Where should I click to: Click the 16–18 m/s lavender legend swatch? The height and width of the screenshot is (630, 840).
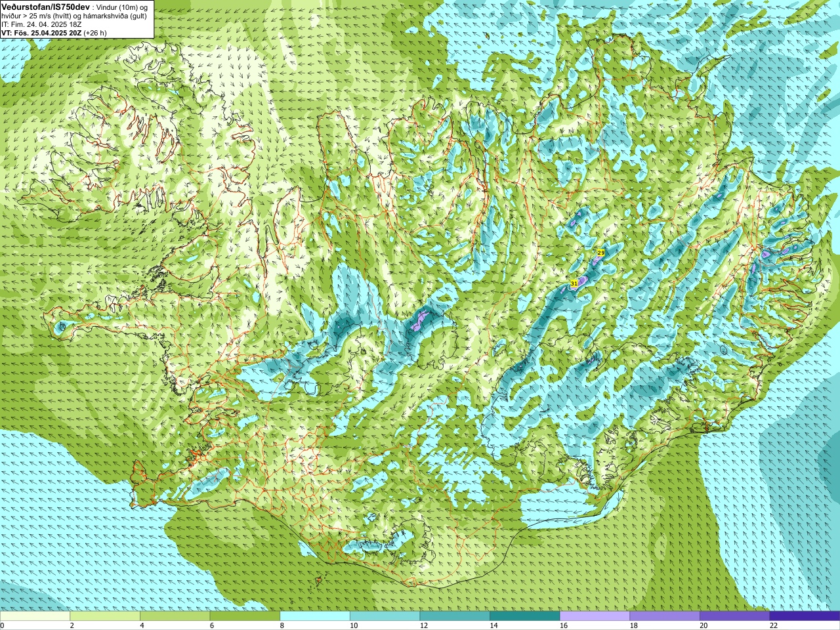pyautogui.click(x=595, y=616)
